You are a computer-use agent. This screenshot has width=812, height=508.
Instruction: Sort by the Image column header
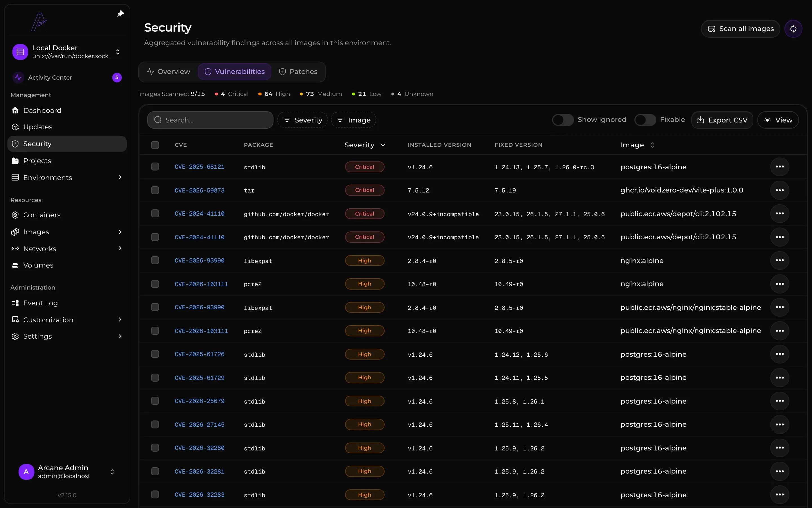(x=637, y=145)
